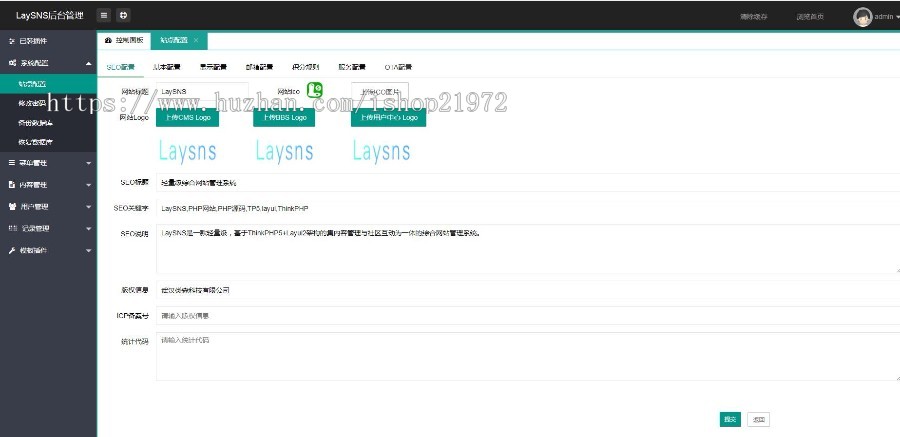The image size is (900, 437).
Task: Click the wrench icon beside 模板插件
Action: coord(12,250)
